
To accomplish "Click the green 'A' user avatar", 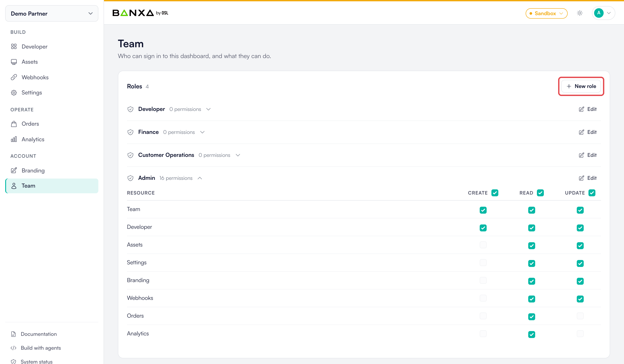I will tap(599, 13).
